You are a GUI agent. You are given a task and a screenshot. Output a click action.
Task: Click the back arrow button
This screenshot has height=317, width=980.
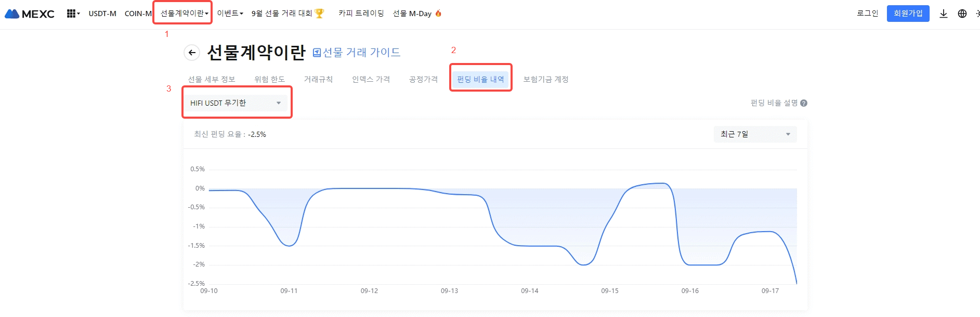(x=192, y=53)
